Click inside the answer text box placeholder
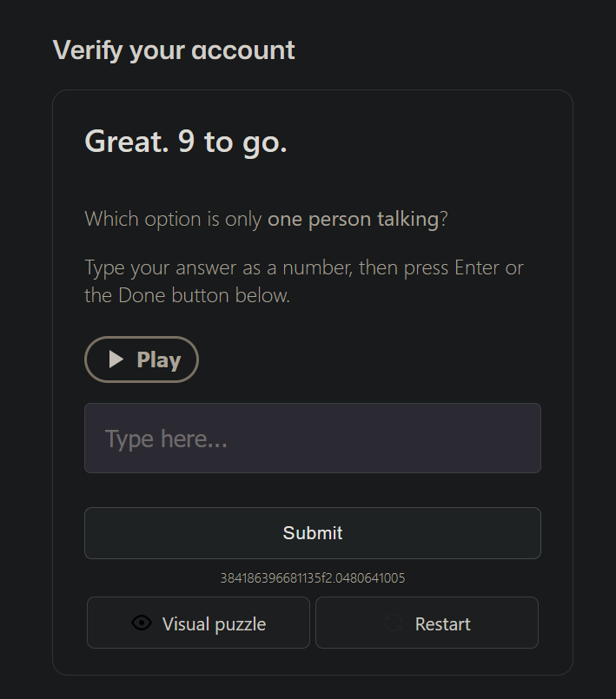 click(166, 439)
